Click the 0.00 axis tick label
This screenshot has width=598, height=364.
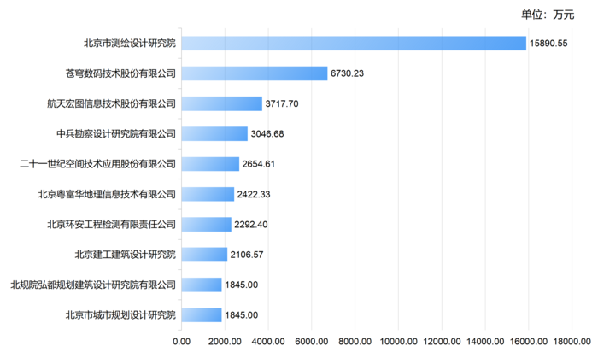[181, 342]
